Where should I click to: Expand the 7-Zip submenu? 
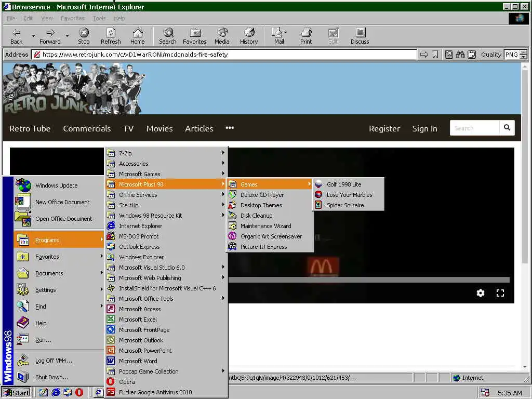(166, 153)
